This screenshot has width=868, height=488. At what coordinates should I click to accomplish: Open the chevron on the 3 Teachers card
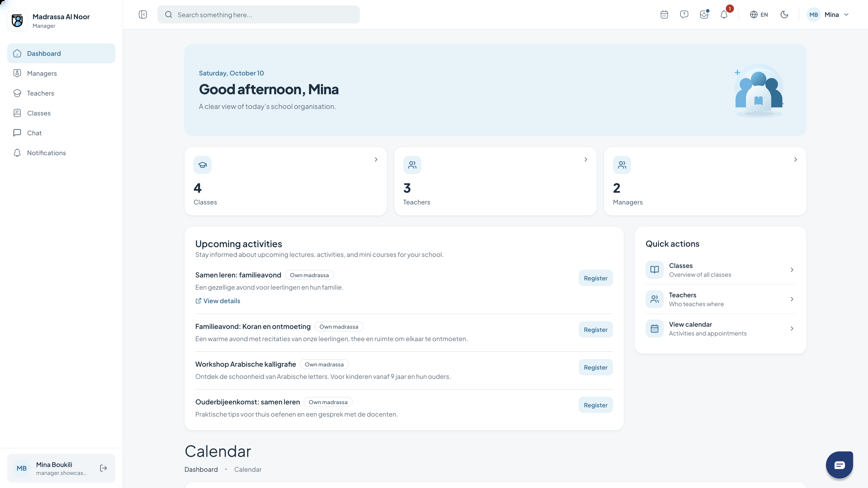(x=586, y=159)
